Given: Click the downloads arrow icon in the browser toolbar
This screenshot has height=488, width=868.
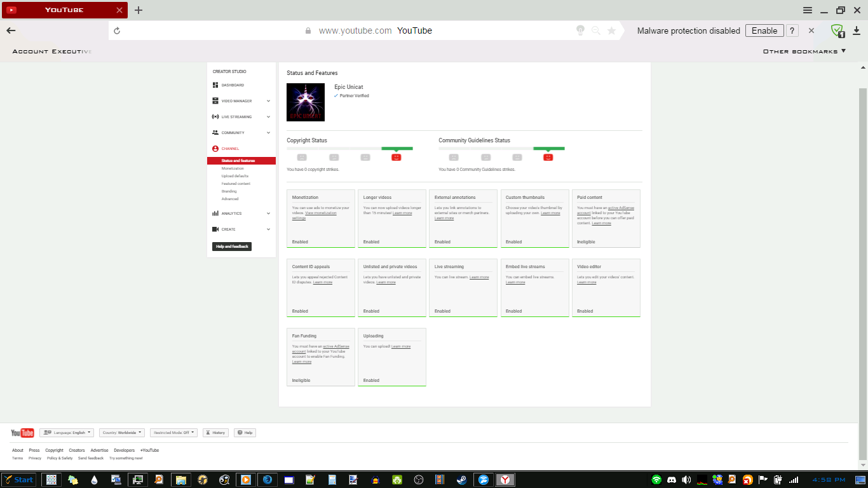Looking at the screenshot, I should click(x=857, y=30).
